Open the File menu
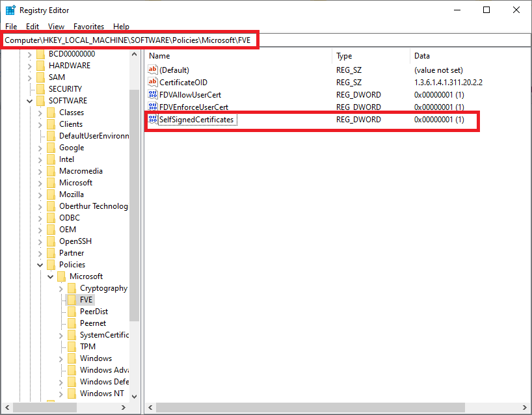 click(x=11, y=27)
